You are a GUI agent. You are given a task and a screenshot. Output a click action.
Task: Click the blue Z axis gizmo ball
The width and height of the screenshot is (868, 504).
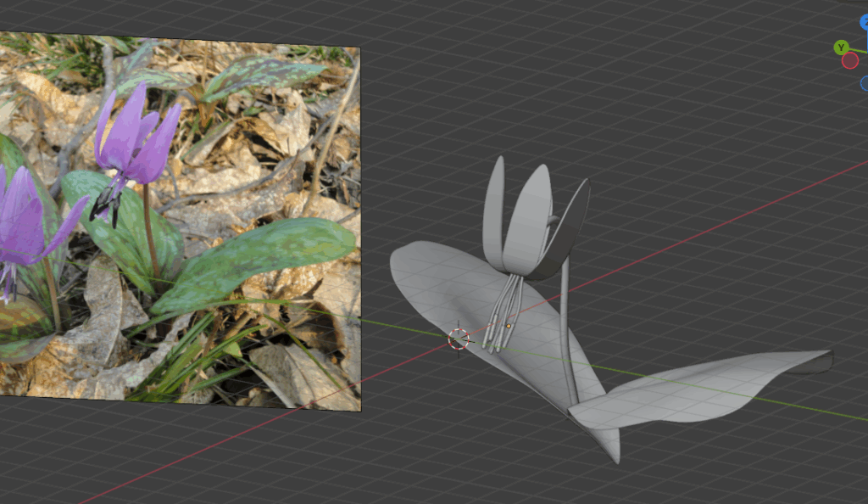coord(864,22)
